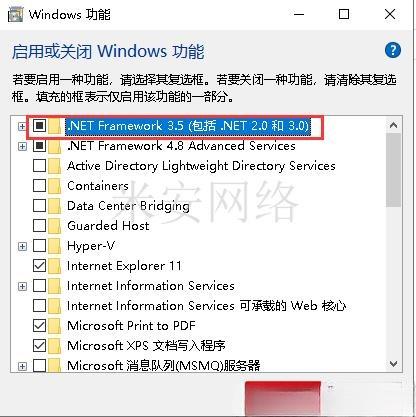Toggle the .NET Framework 3.5 checkbox
Screen dimensions: 416x417
[x=39, y=126]
